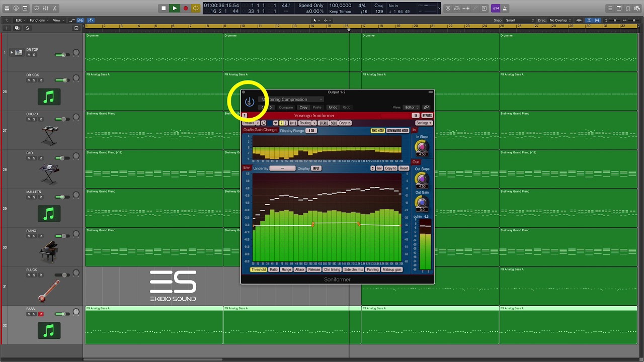Toggle Flex view icon
Image resolution: width=644 pixels, height=362 pixels.
click(x=79, y=20)
